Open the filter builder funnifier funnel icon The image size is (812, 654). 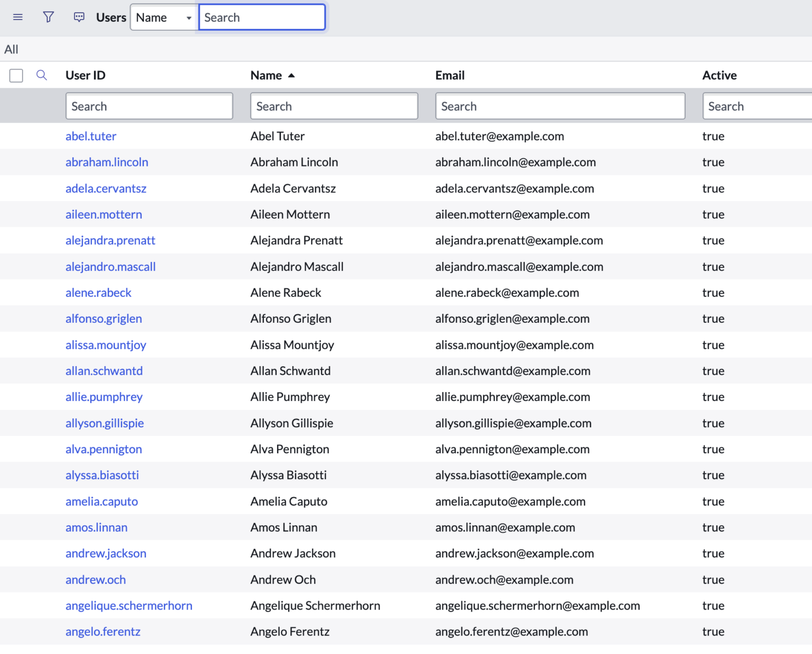pyautogui.click(x=48, y=17)
